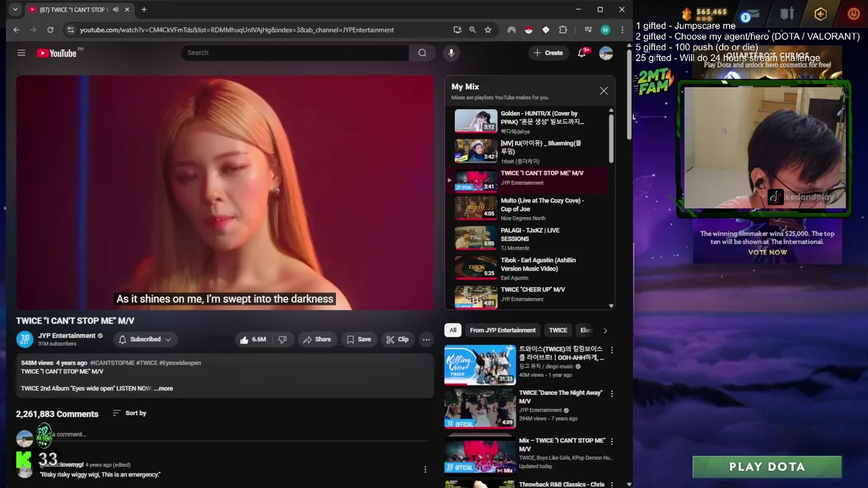Image resolution: width=868 pixels, height=488 pixels.
Task: Create a Clip of the video
Action: 397,340
